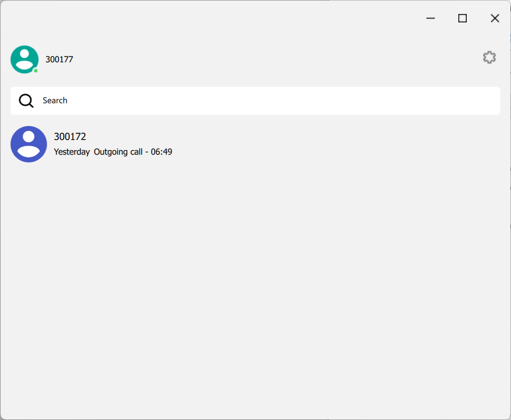Image resolution: width=511 pixels, height=420 pixels.
Task: Click the 'Yesterday' date label
Action: coord(72,152)
